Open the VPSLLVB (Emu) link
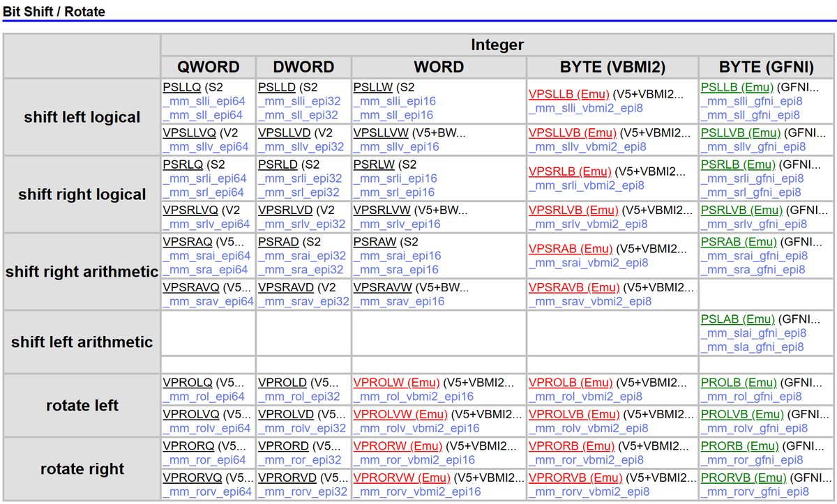837x504 pixels. click(x=573, y=133)
